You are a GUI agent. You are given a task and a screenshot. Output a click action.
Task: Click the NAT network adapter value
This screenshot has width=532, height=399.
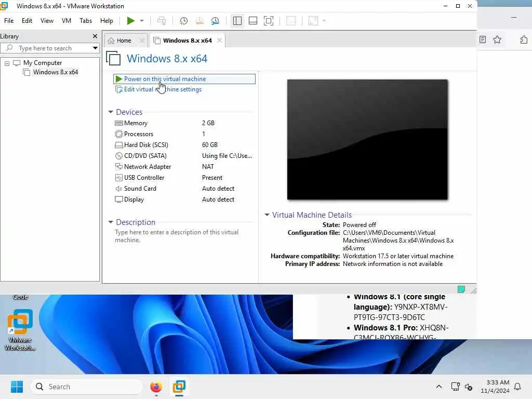[x=208, y=167]
